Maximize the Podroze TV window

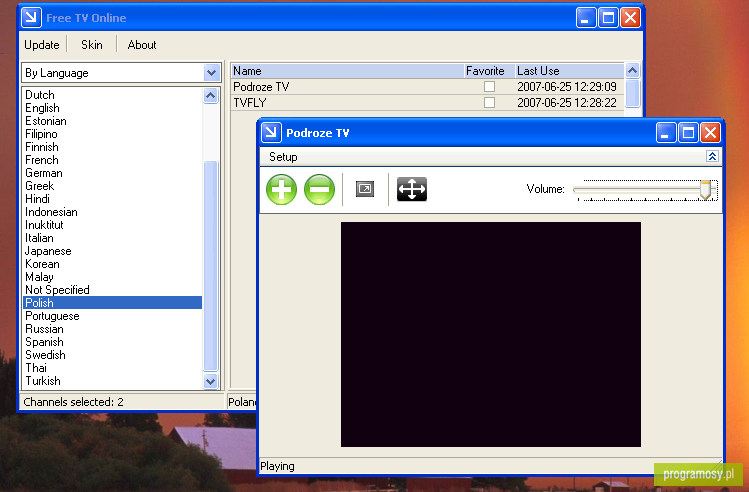pos(688,133)
